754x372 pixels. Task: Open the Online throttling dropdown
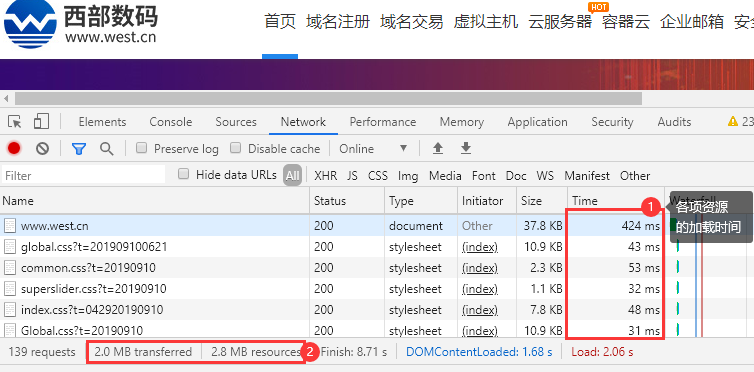point(373,149)
